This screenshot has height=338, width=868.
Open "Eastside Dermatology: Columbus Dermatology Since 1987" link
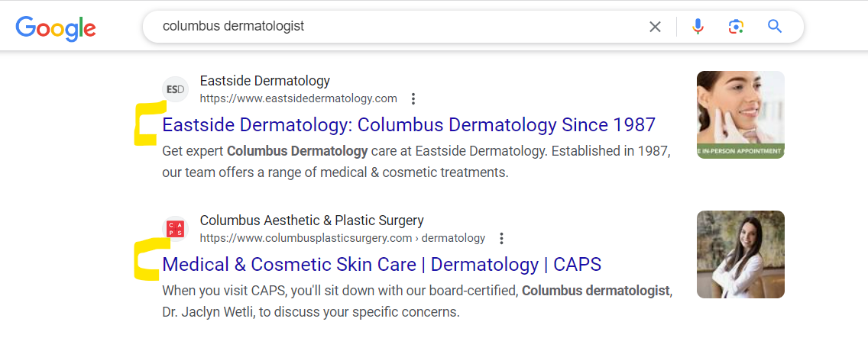tap(409, 124)
